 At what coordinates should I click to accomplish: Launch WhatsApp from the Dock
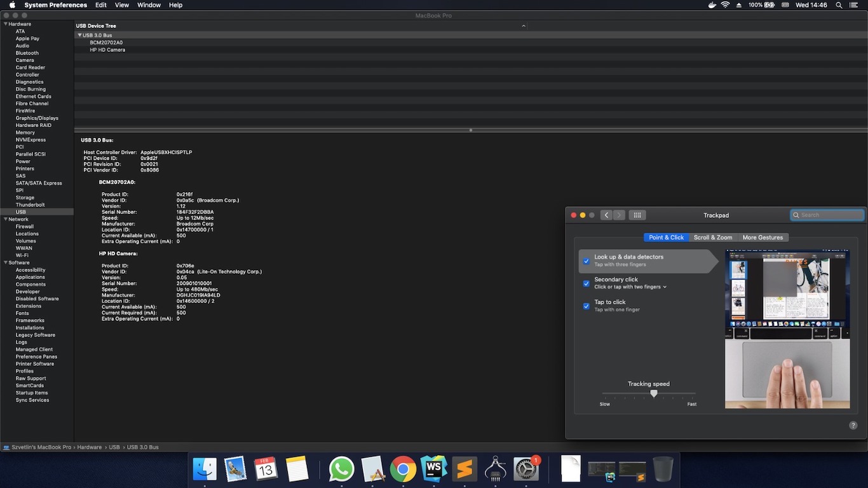[341, 470]
